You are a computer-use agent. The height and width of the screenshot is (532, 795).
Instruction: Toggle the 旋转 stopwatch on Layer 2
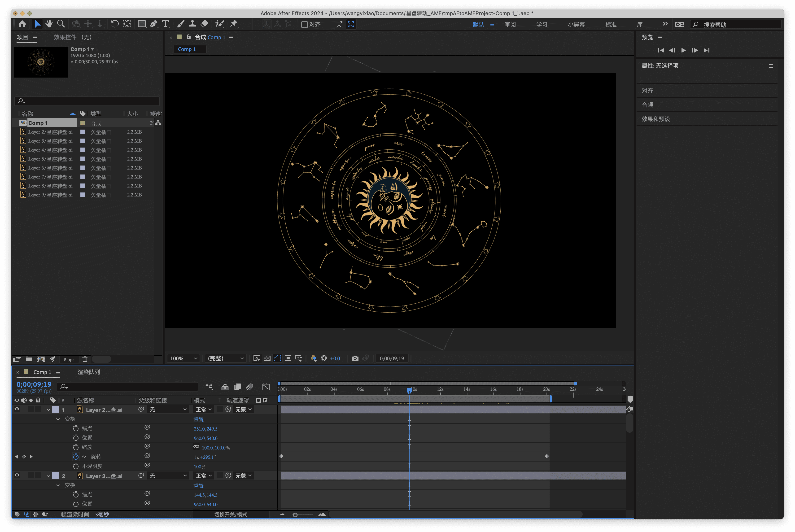pyautogui.click(x=76, y=457)
